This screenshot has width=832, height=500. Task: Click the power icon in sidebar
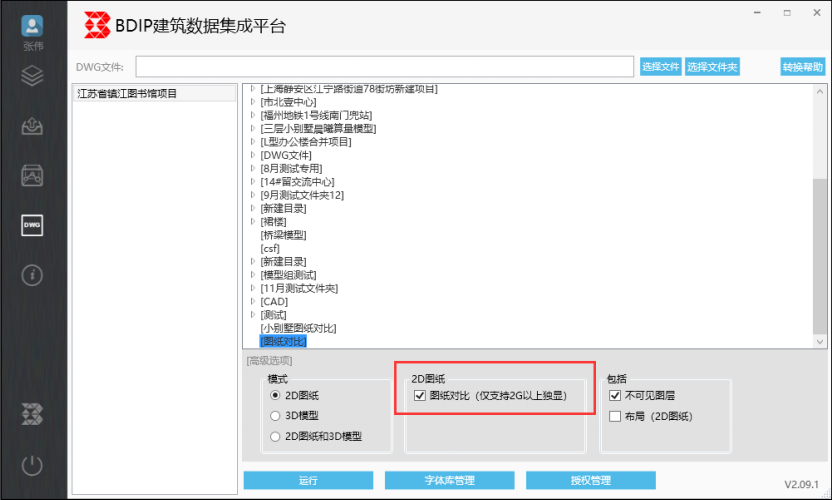point(32,465)
